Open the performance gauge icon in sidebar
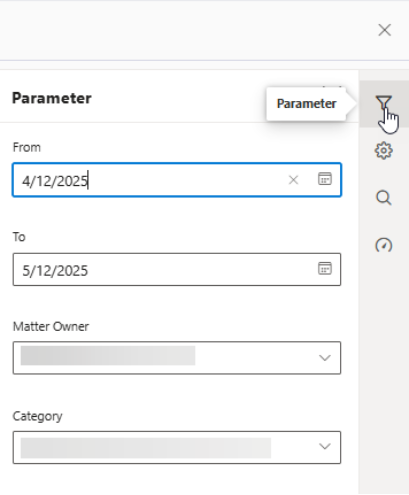The image size is (409, 495). click(x=384, y=245)
